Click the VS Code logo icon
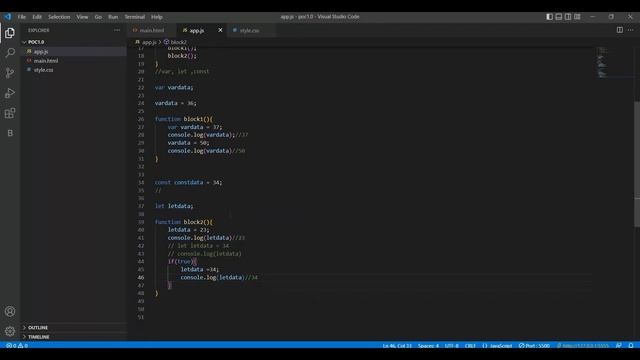640x360 pixels. [x=8, y=17]
